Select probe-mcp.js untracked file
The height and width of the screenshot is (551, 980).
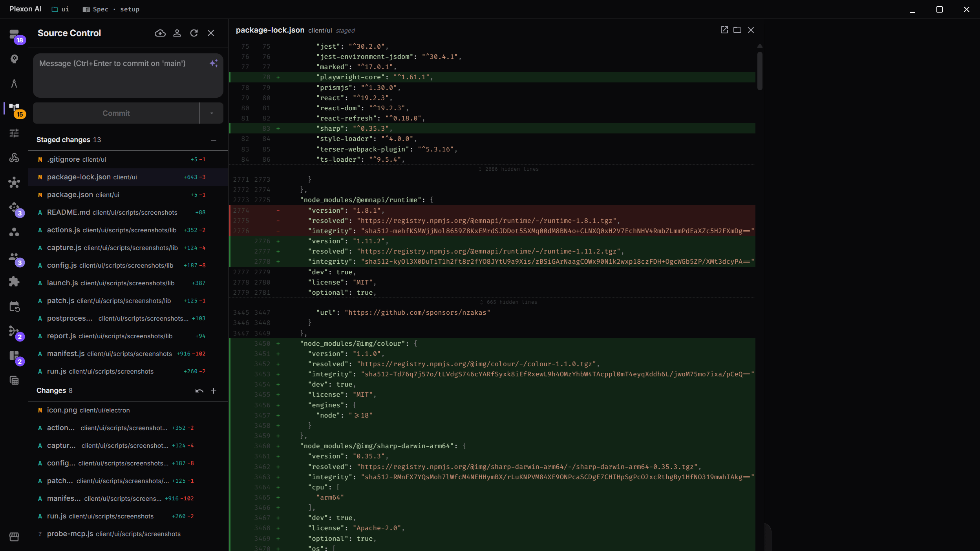click(128, 534)
